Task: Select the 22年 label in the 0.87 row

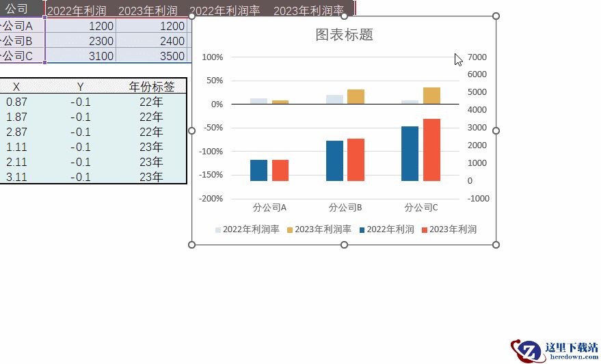Action: pyautogui.click(x=151, y=102)
